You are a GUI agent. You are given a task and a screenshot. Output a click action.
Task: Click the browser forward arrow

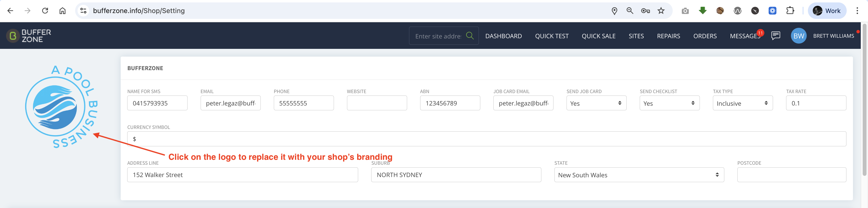(28, 11)
